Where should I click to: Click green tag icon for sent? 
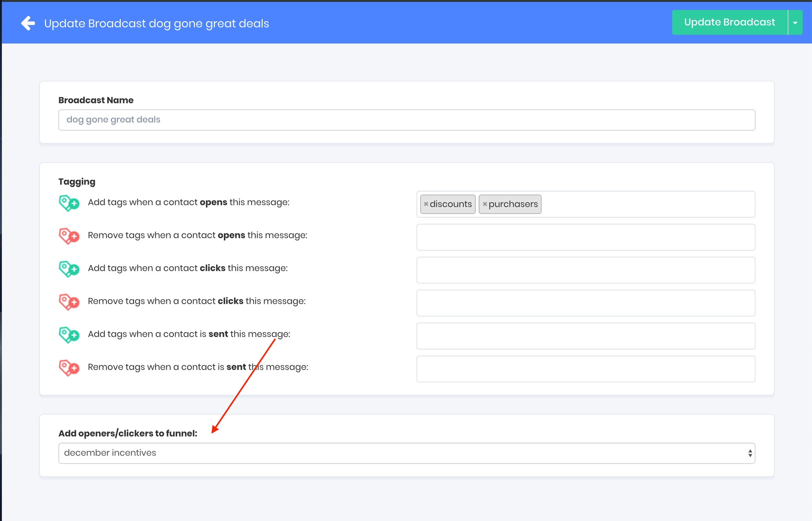(x=69, y=335)
